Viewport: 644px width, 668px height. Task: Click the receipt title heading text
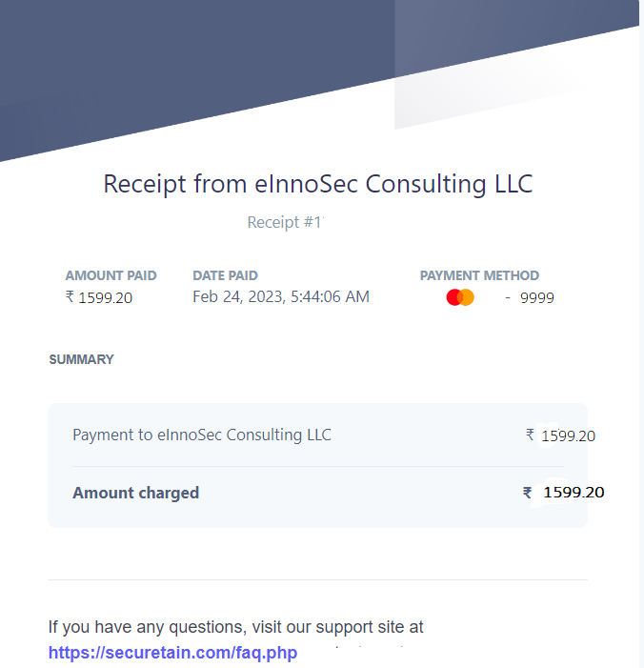(317, 184)
